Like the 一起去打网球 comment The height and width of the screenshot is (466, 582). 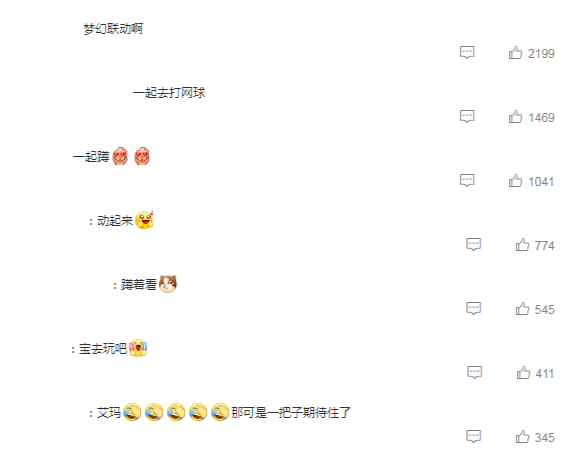coord(515,117)
